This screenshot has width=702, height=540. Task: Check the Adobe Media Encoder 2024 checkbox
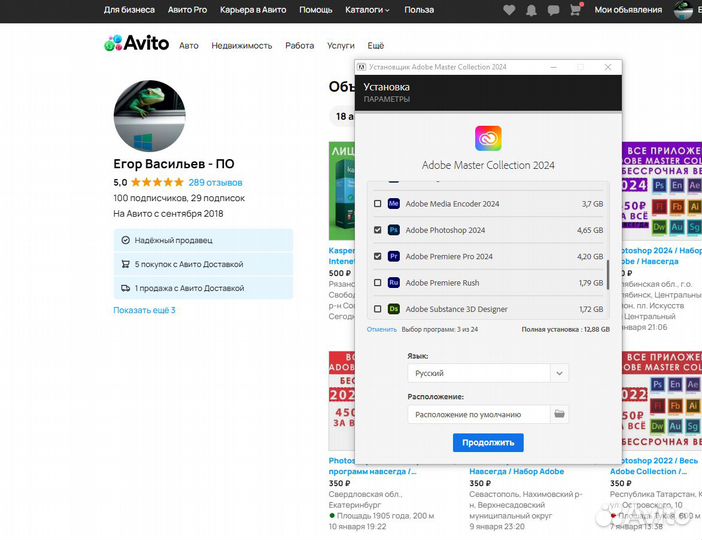pos(377,204)
